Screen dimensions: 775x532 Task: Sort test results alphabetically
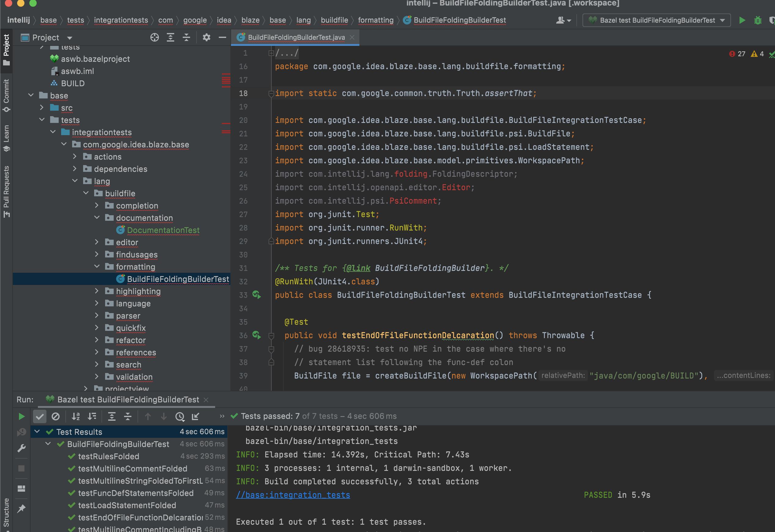tap(76, 416)
